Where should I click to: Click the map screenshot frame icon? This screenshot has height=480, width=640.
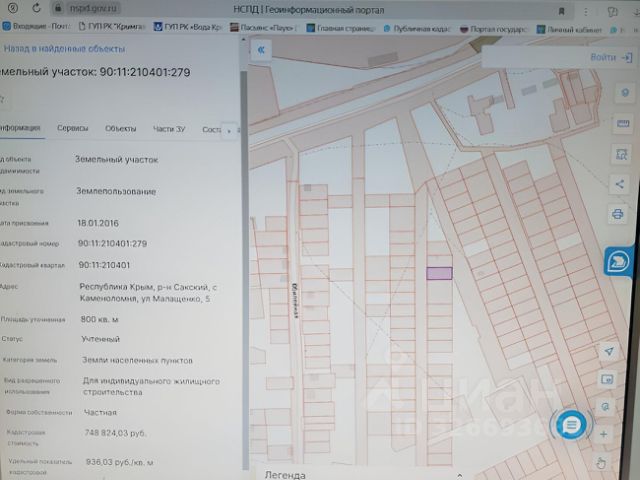pyautogui.click(x=607, y=380)
